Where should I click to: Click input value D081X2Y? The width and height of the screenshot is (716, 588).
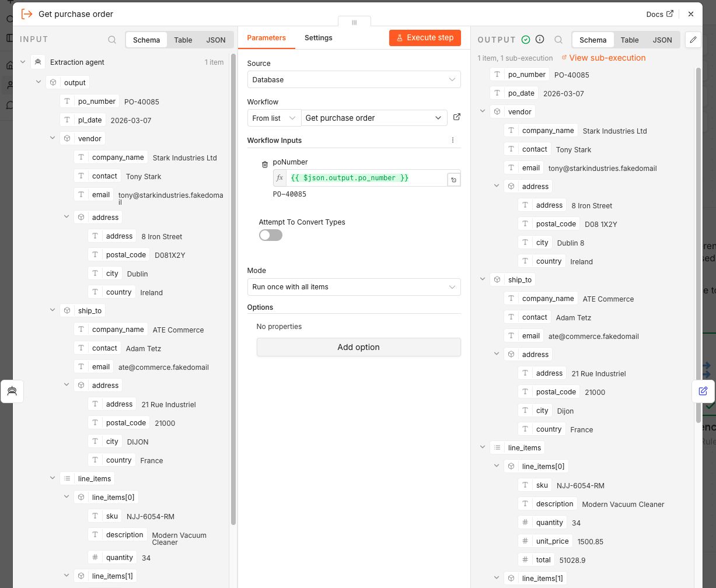point(170,255)
